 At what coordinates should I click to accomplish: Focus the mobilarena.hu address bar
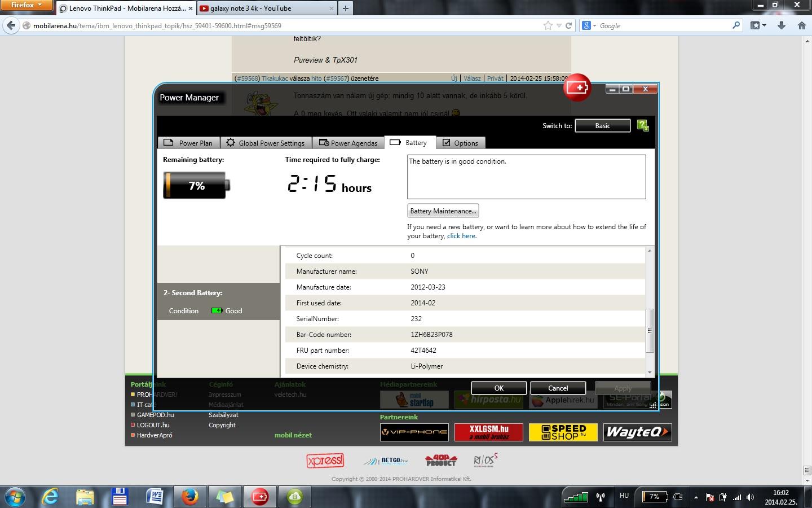click(x=282, y=25)
